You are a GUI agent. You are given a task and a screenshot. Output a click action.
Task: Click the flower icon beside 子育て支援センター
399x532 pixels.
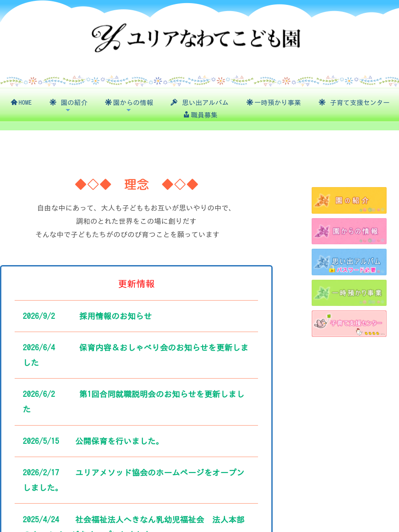(x=322, y=102)
